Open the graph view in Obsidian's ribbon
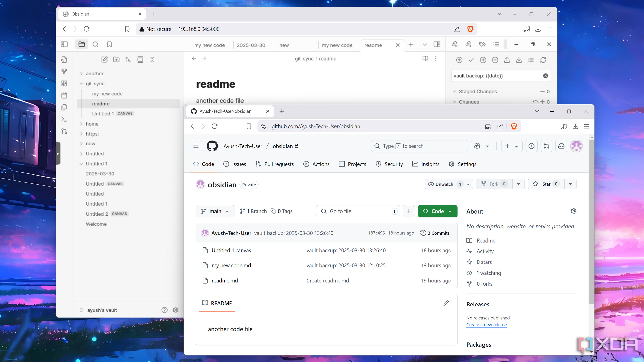644x362 pixels. point(64,71)
